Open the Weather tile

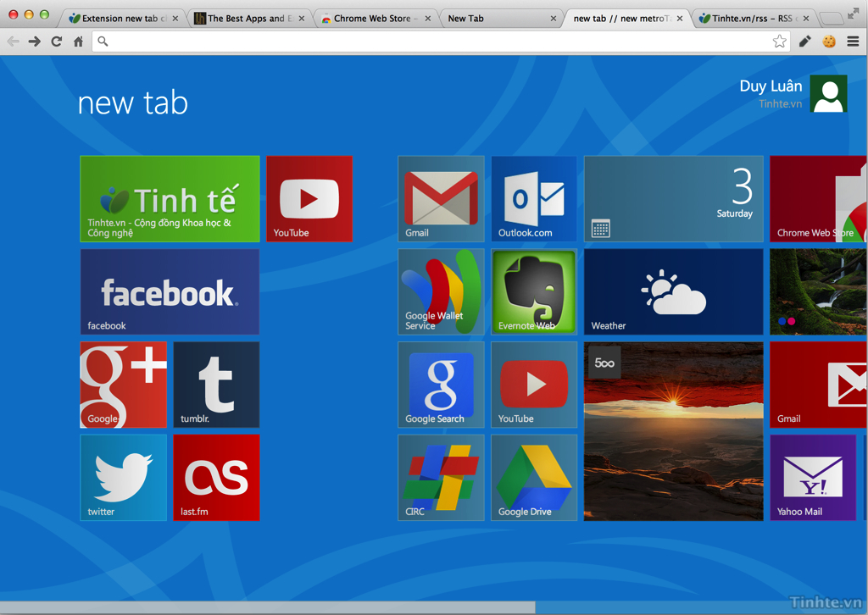[x=674, y=291]
